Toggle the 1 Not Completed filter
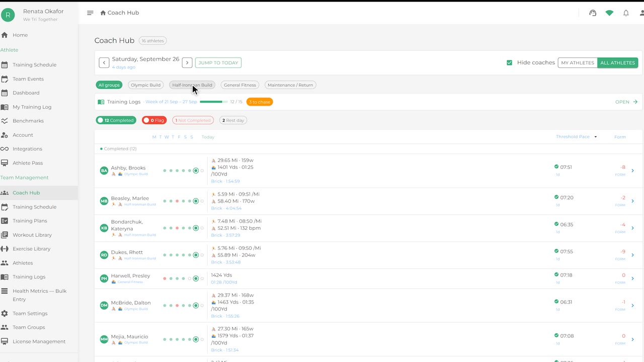Image resolution: width=644 pixels, height=362 pixels. coord(193,121)
